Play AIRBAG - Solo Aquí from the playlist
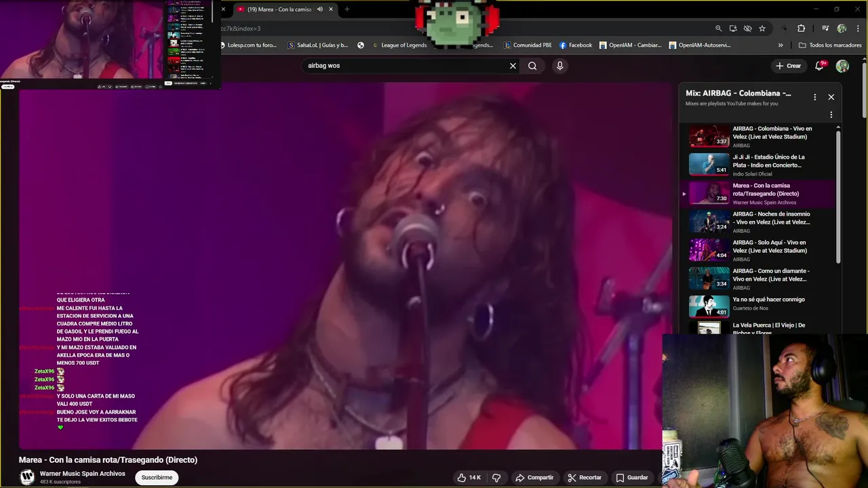Viewport: 868px width, 488px height. pyautogui.click(x=757, y=250)
